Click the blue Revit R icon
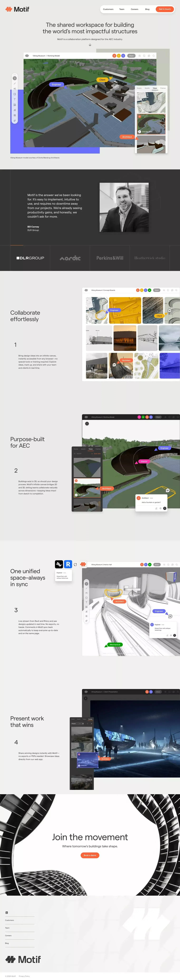 (68, 564)
